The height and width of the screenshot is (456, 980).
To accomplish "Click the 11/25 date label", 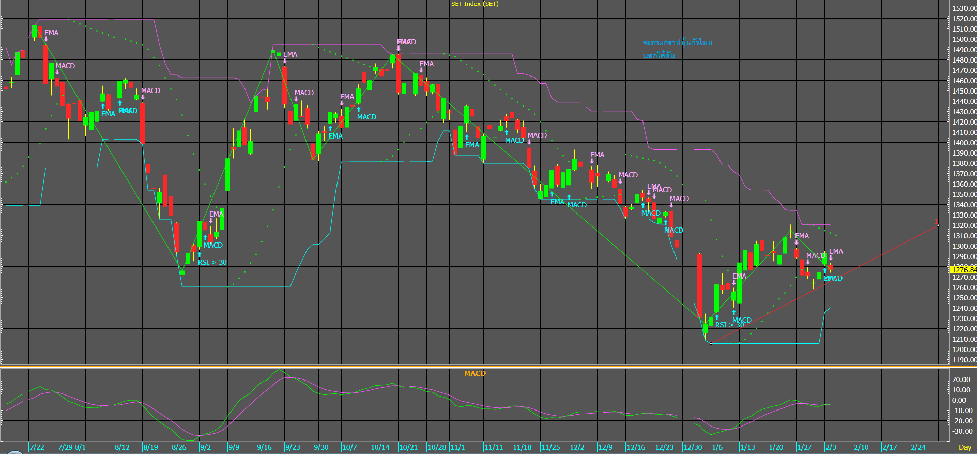I will coord(550,447).
